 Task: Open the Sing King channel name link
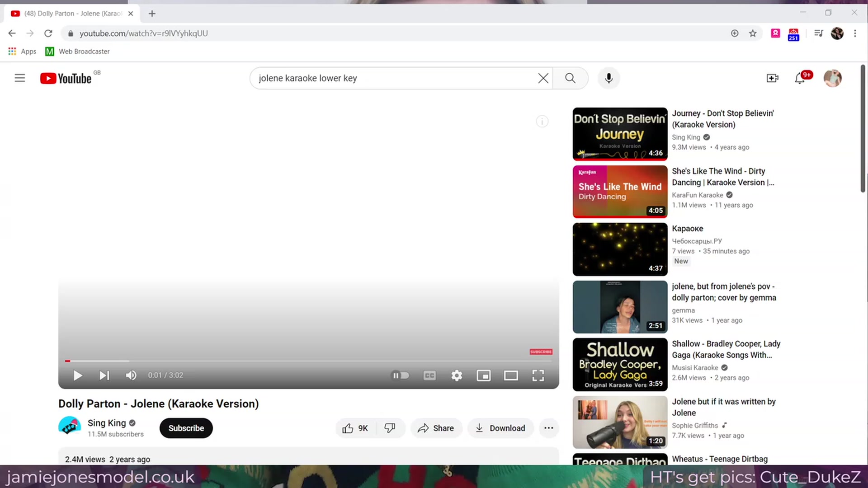tap(107, 423)
